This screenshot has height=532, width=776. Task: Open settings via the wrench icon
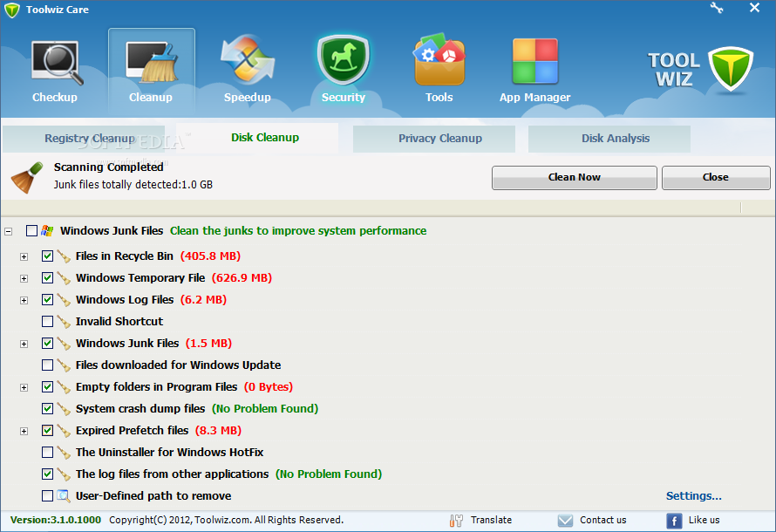pos(717,8)
